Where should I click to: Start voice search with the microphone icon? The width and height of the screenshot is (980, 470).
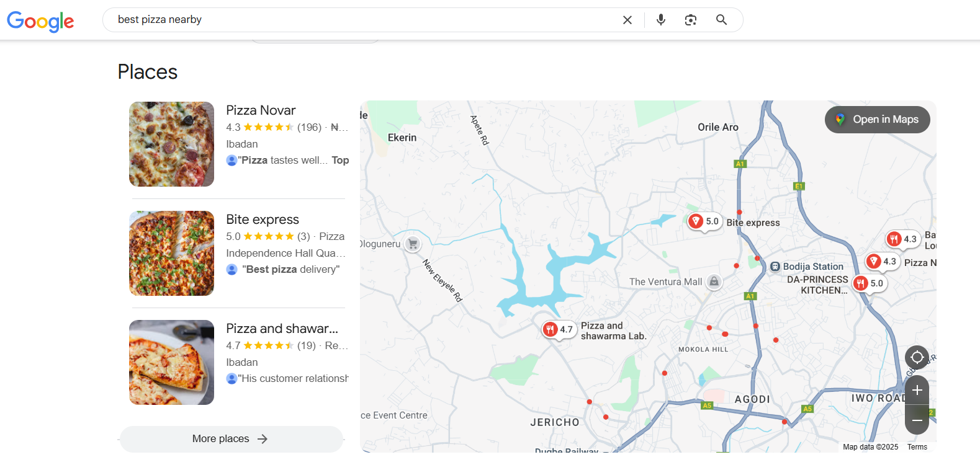tap(661, 20)
